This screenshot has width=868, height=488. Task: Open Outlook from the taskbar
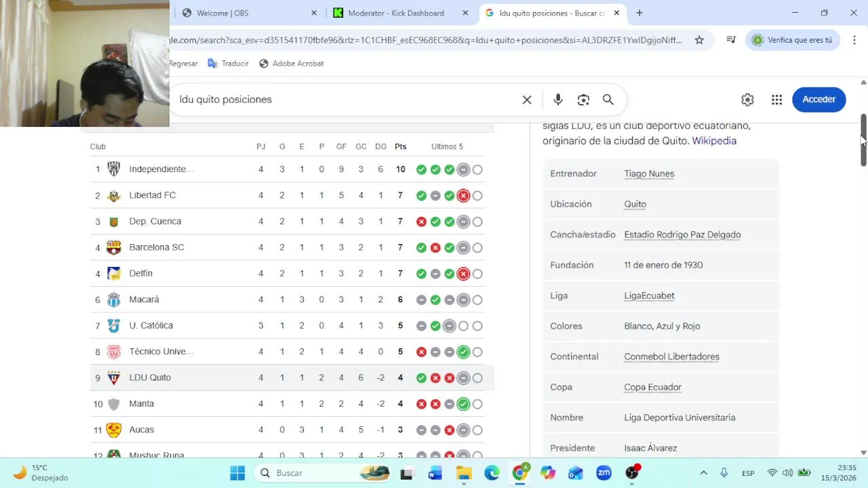[x=576, y=473]
